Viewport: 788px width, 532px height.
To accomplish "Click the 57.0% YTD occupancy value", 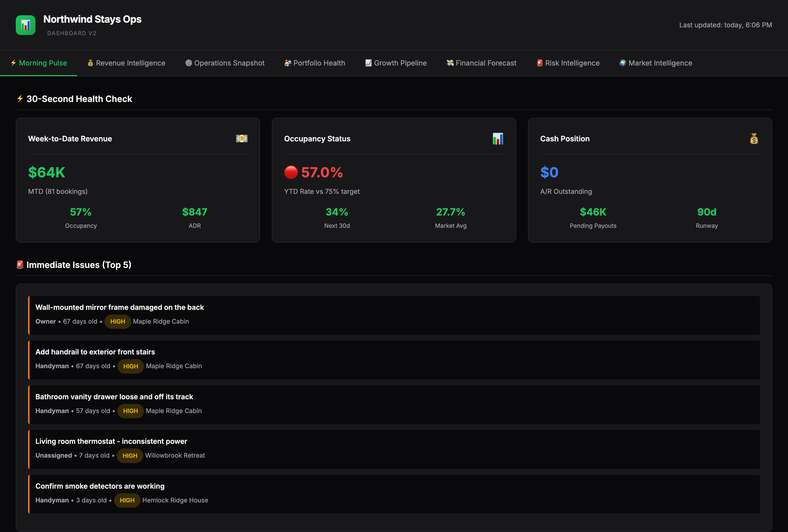I will click(x=322, y=172).
